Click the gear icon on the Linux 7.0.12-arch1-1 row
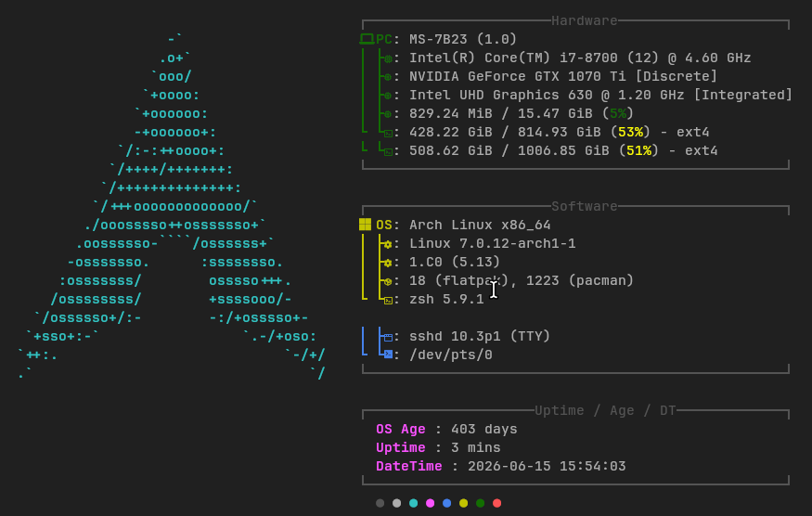 388,244
